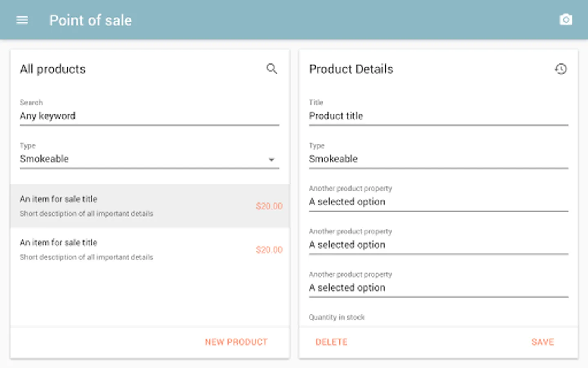The image size is (588, 368).
Task: Click the Type field in Product Details
Action: pos(438,159)
